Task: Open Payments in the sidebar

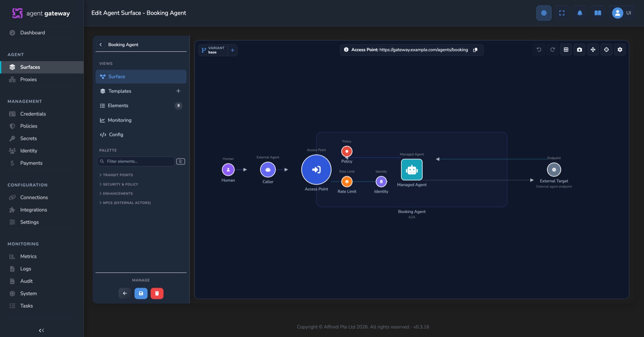Action: point(31,163)
